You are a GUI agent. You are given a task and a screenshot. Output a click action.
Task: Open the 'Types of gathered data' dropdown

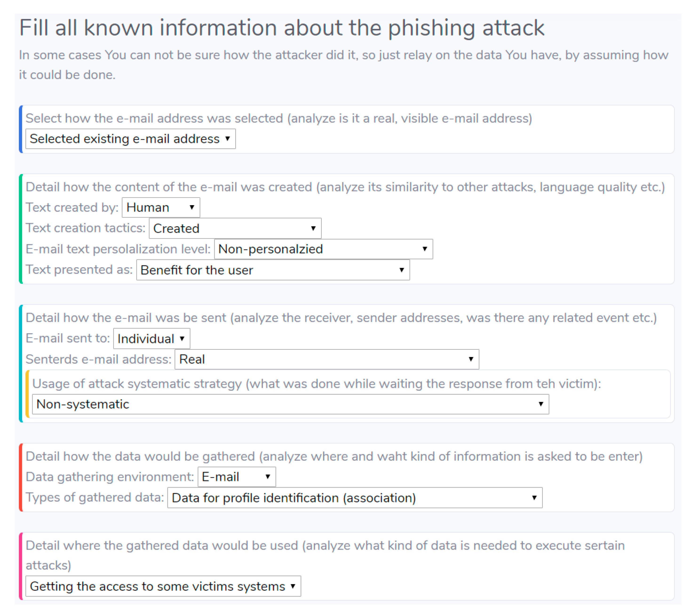(355, 498)
